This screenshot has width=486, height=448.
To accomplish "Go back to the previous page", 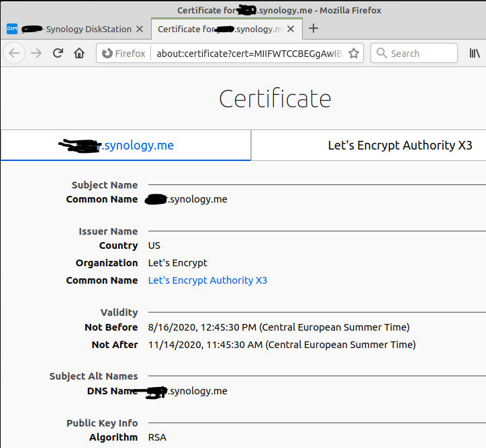I will (x=14, y=54).
